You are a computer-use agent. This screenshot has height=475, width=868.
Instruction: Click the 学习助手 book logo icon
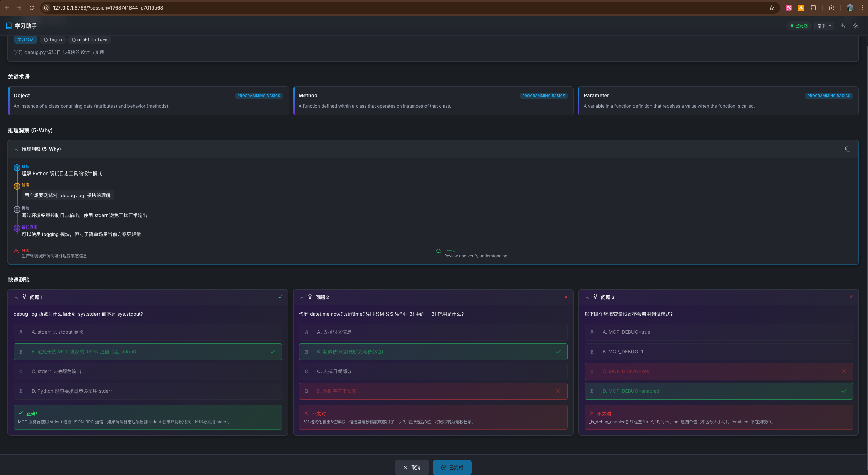9,26
